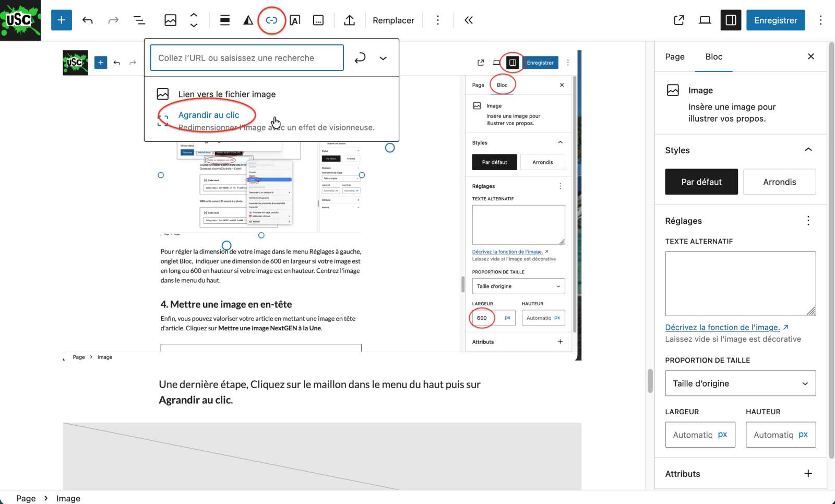Toggle the settings sidebar panel
The width and height of the screenshot is (835, 504).
(x=731, y=20)
